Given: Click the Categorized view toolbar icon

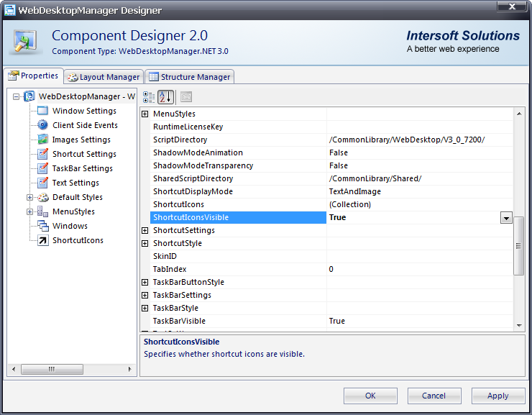Looking at the screenshot, I should [x=149, y=97].
